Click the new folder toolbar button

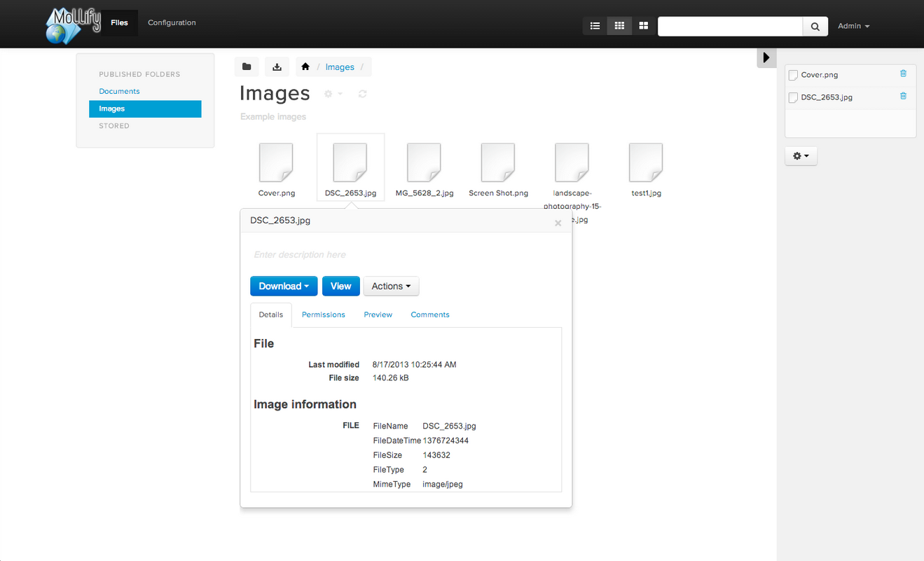[x=247, y=67]
